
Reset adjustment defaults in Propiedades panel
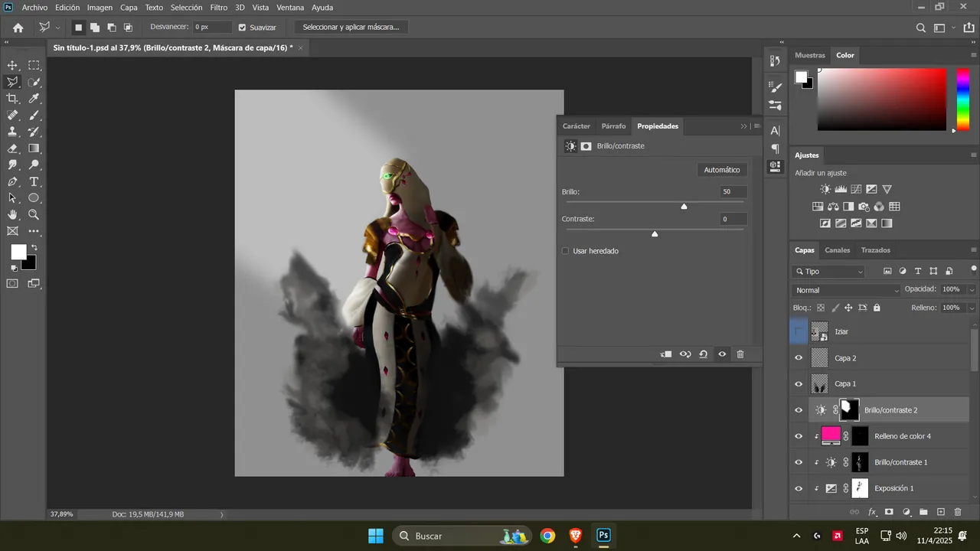(703, 354)
